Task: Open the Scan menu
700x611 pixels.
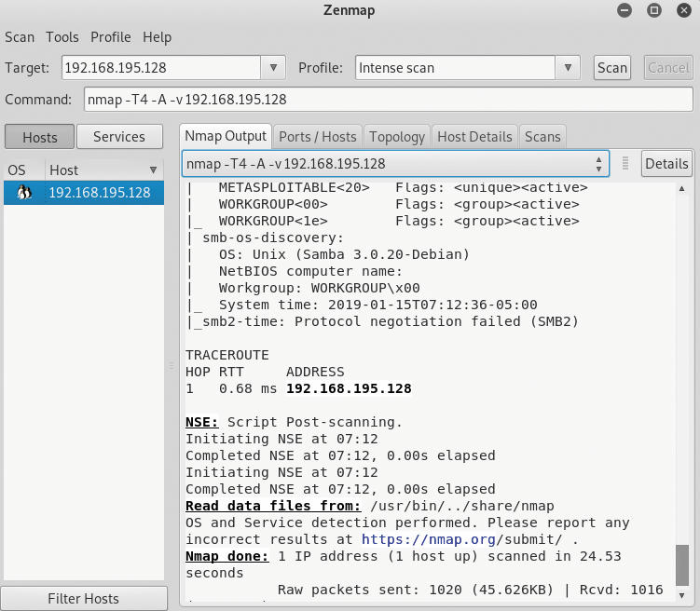Action: tap(20, 37)
